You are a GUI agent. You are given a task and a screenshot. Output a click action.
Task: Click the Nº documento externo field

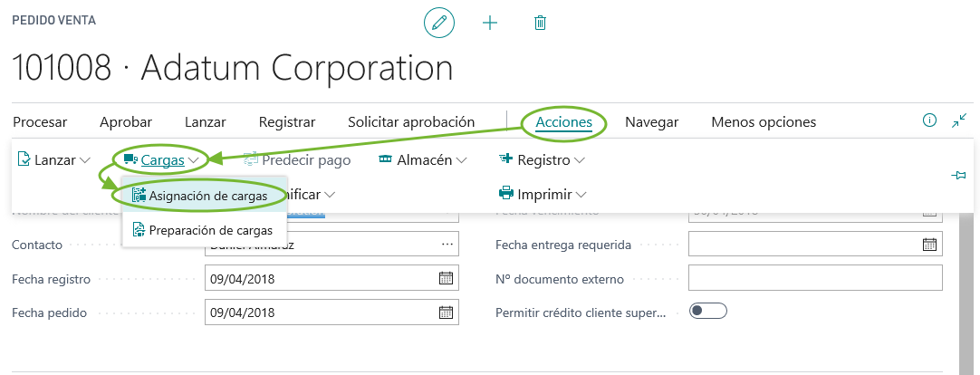point(816,278)
